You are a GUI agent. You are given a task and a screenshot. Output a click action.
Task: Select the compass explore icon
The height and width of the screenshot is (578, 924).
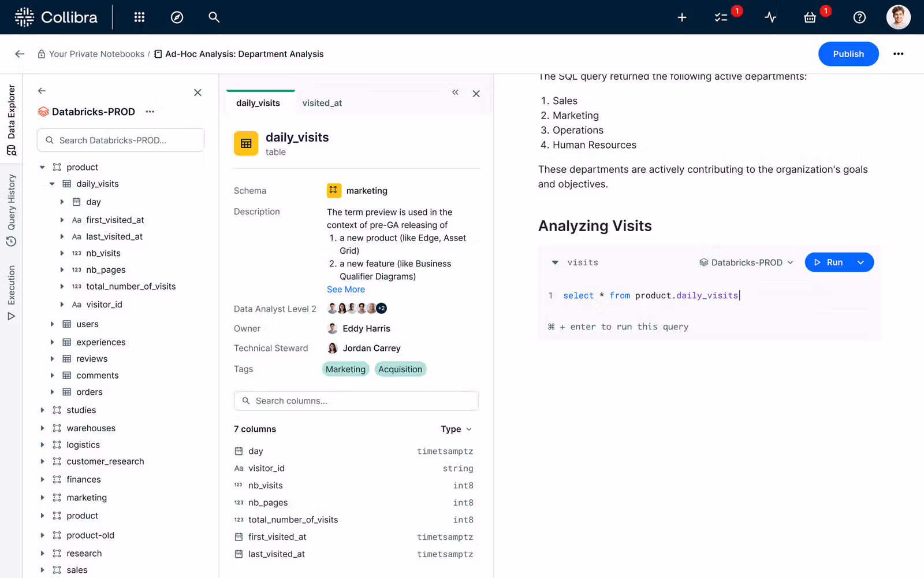click(177, 17)
